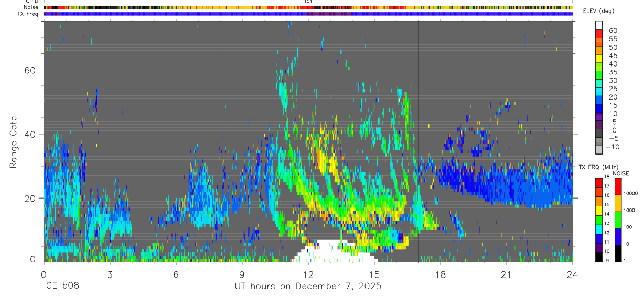Image resolution: width=644 pixels, height=297 pixels.
Task: Click ELEV colorbar value '35'
Action: click(613, 72)
